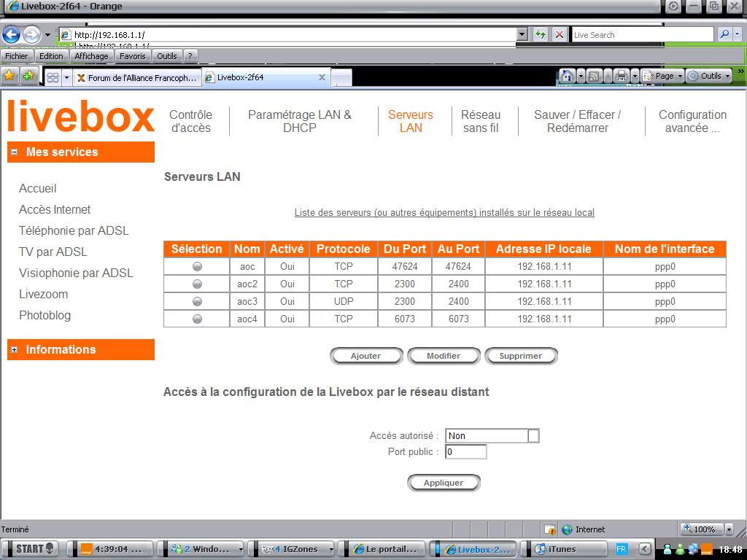This screenshot has height=560, width=747.
Task: Refresh the page with the green arrows icon
Action: click(x=541, y=34)
